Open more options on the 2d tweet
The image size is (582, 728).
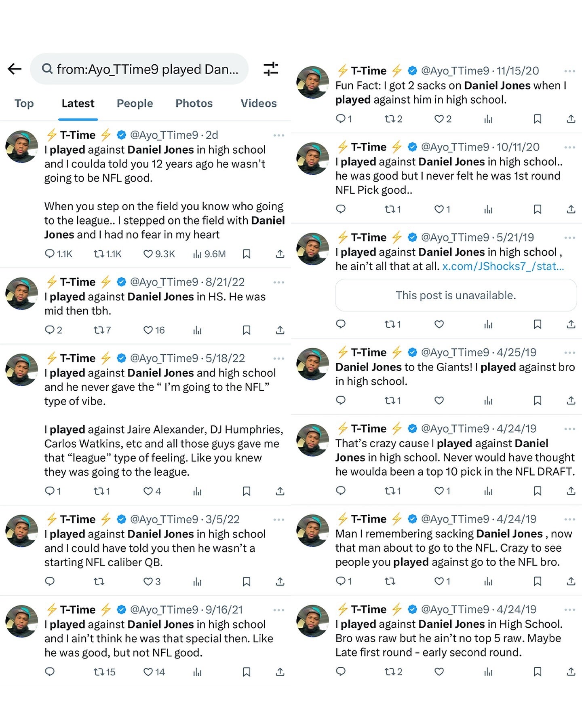point(278,135)
